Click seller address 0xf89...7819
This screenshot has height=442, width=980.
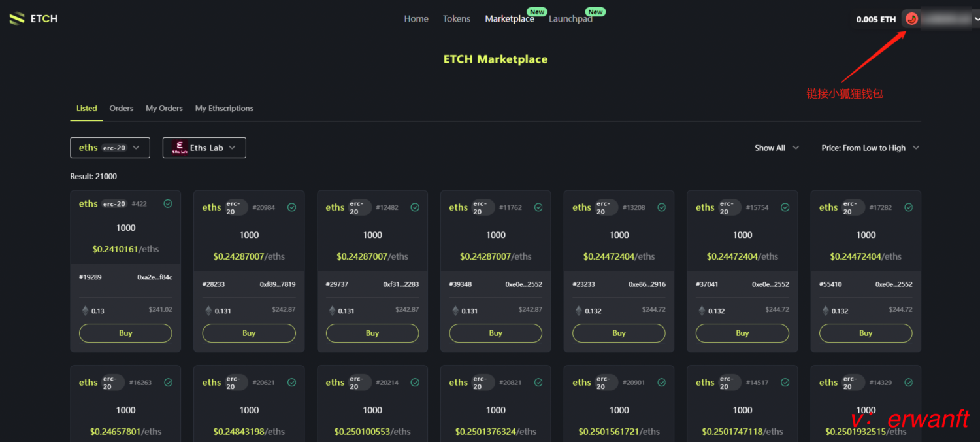coord(278,284)
